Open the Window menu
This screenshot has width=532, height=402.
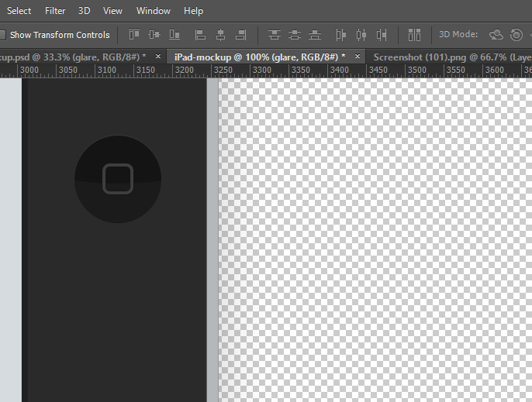tap(153, 11)
